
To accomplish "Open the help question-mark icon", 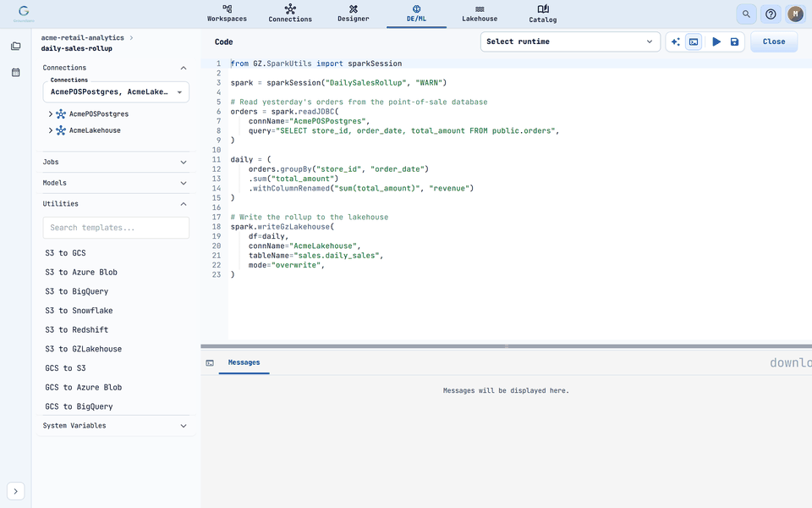I will click(771, 14).
